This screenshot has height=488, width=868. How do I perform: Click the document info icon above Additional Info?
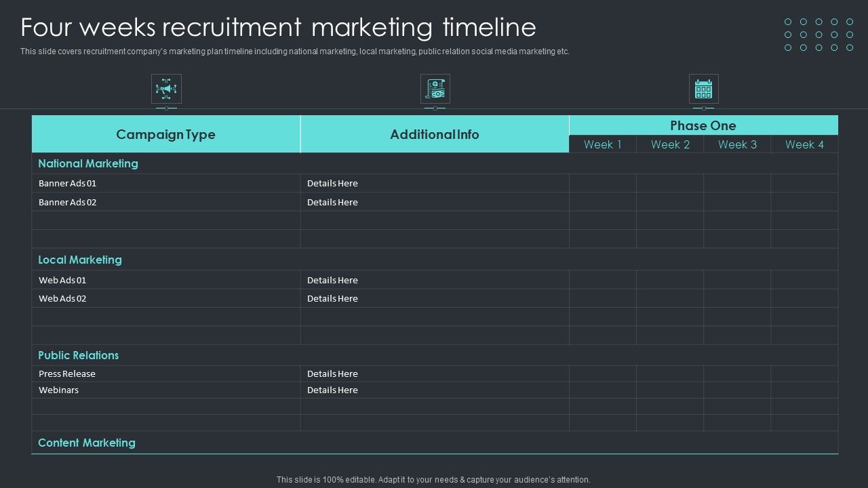point(435,89)
